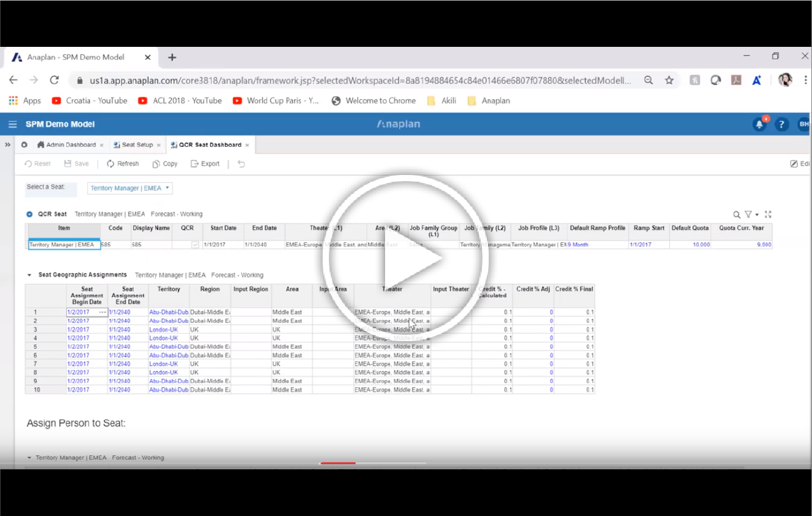Open the QCR Seat grid search icon
Viewport: 812px width, 516px height.
736,214
